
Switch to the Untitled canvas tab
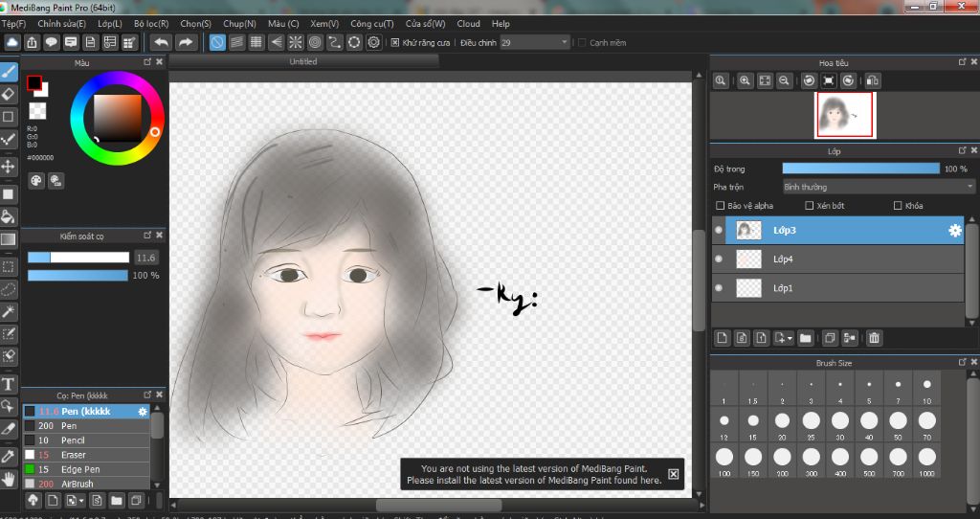[x=303, y=61]
